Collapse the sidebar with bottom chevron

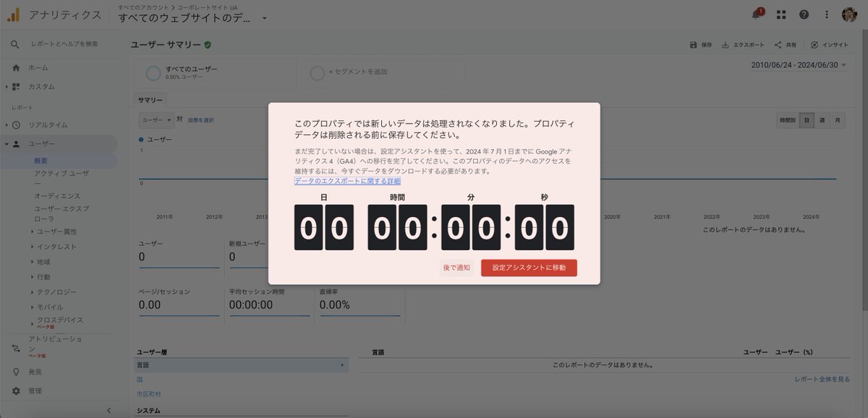click(x=109, y=410)
